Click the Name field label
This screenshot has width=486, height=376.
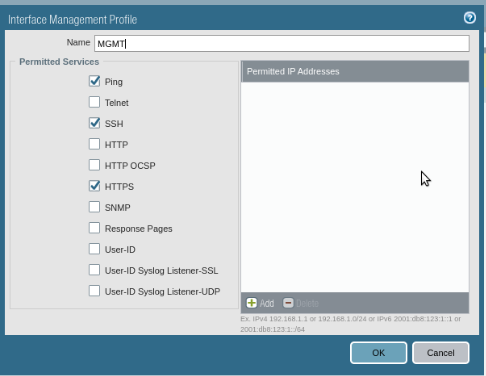pyautogui.click(x=78, y=43)
